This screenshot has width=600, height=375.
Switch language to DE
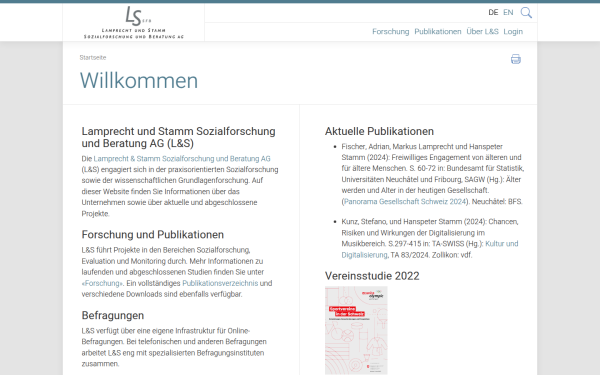tap(493, 13)
